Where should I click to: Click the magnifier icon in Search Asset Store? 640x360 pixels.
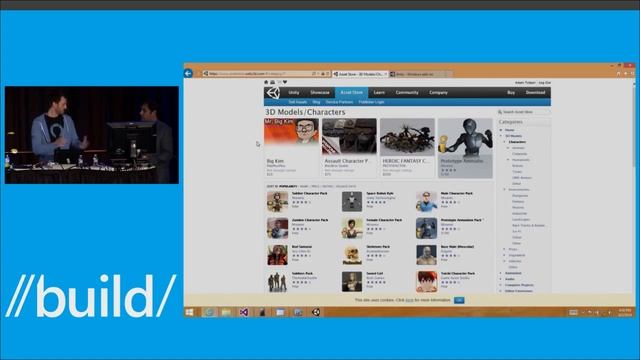coord(500,112)
